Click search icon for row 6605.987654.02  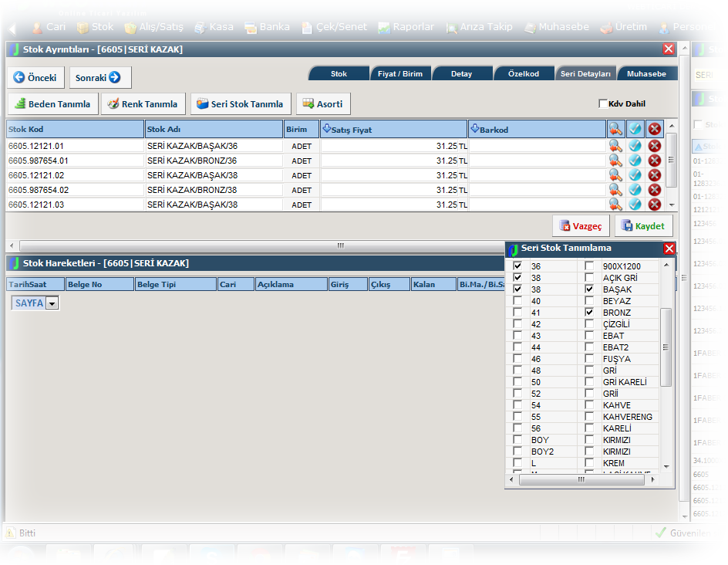click(x=615, y=190)
